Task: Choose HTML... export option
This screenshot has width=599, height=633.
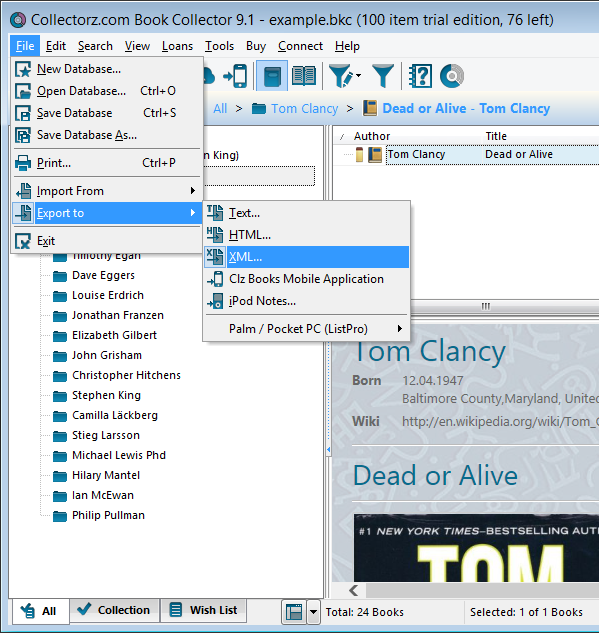Action: pos(307,235)
